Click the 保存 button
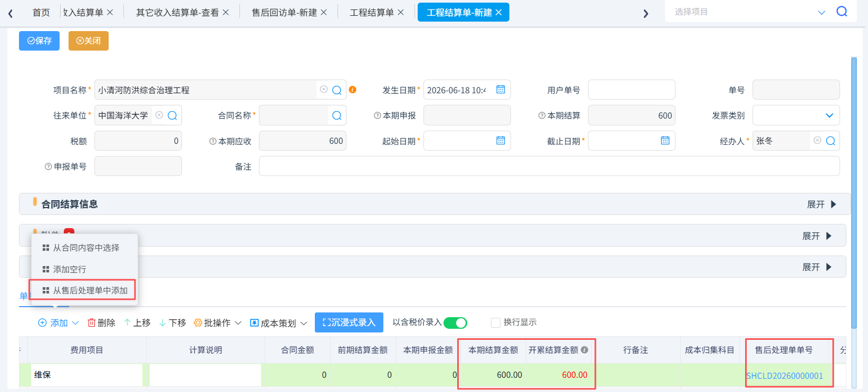 (x=39, y=41)
